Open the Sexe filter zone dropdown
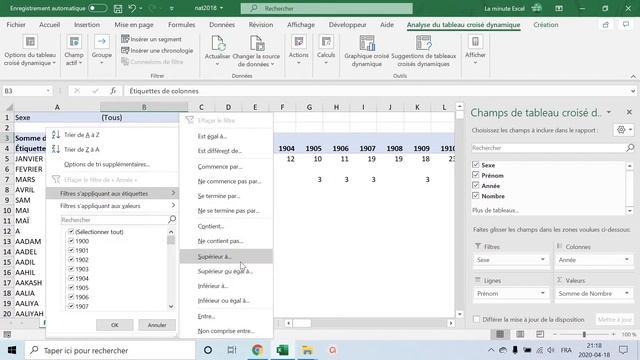 542,260
